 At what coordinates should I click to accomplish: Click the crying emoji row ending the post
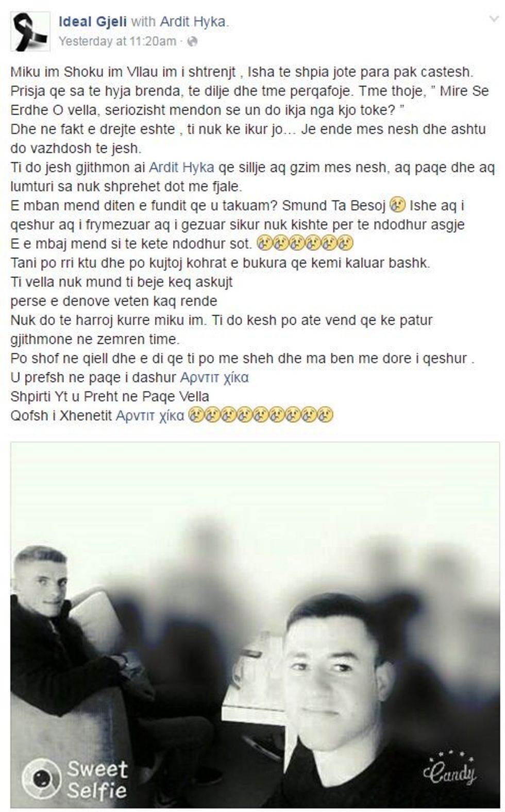click(x=261, y=416)
